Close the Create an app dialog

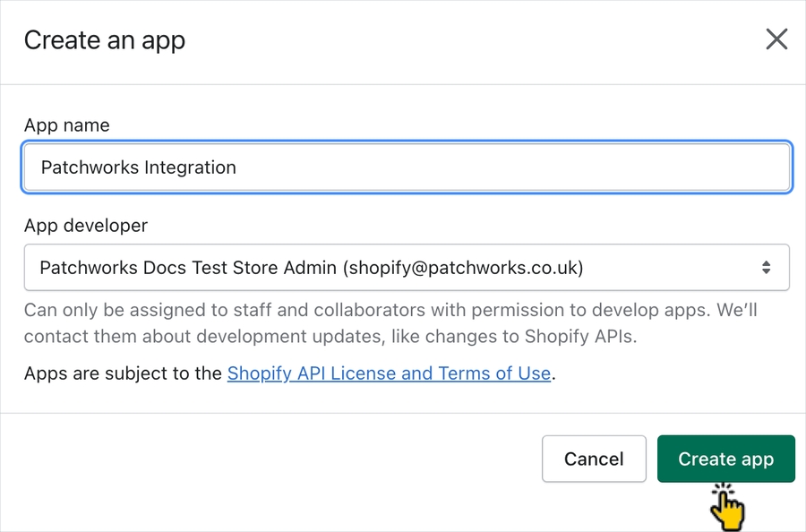coord(776,39)
